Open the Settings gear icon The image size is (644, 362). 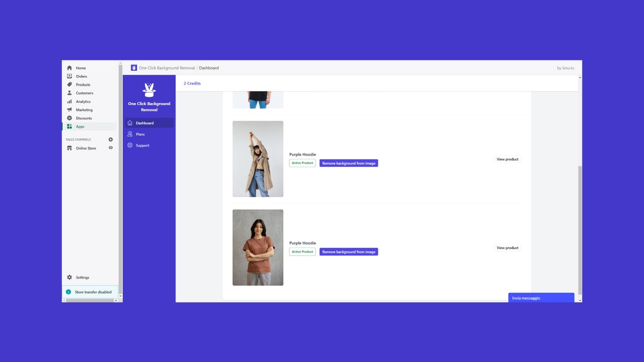[x=69, y=278]
